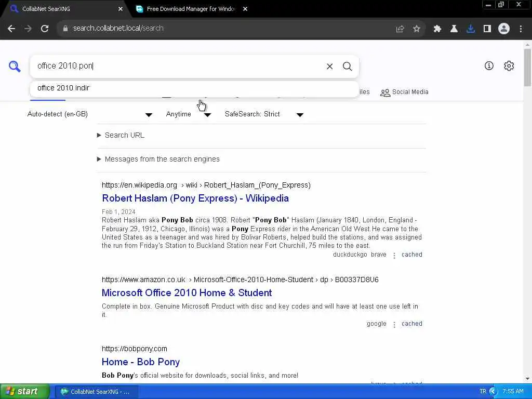
Task: Click the 7:55 AM system clock
Action: [x=513, y=392]
